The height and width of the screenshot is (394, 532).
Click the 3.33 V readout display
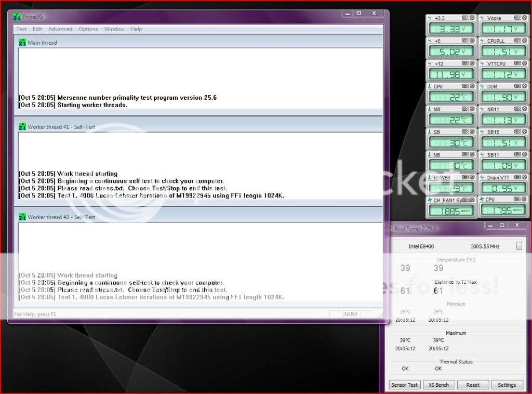click(x=451, y=29)
